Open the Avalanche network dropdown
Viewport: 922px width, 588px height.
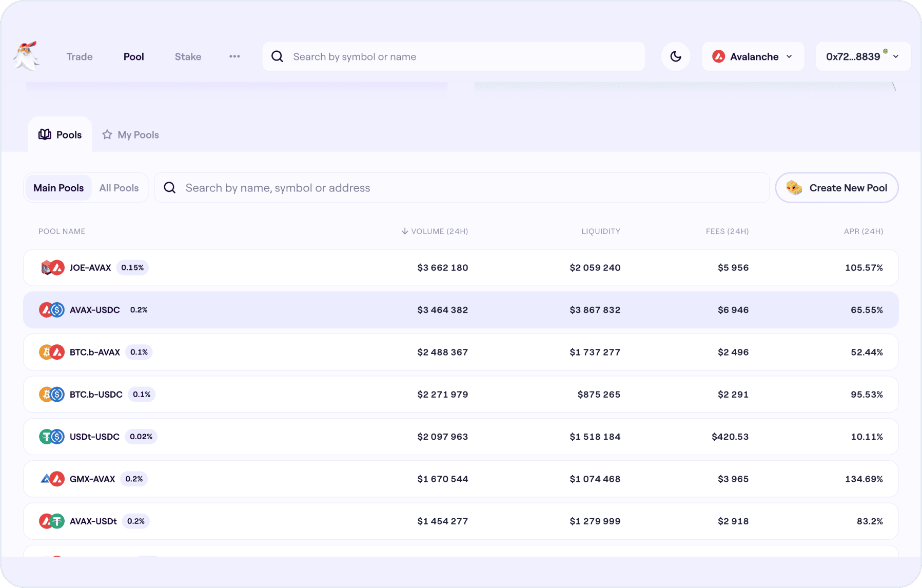[753, 56]
